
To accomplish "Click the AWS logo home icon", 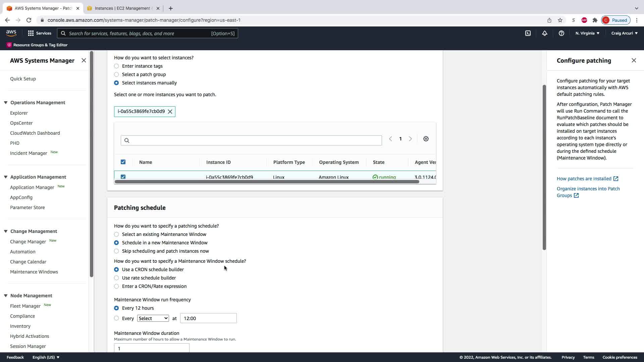I will click(11, 33).
